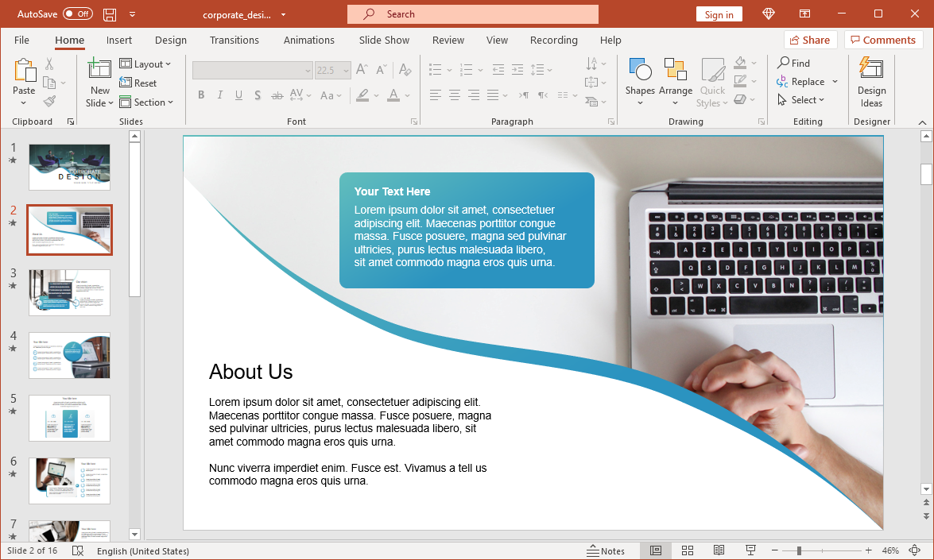Select slide 4 thumbnail
Screen dimensions: 934x560
coord(69,355)
